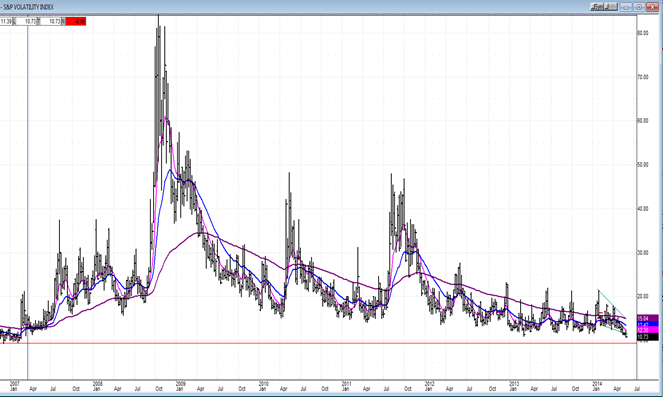Image resolution: width=663 pixels, height=397 pixels.
Task: Click the 60.00 price axis label
Action: click(x=643, y=120)
